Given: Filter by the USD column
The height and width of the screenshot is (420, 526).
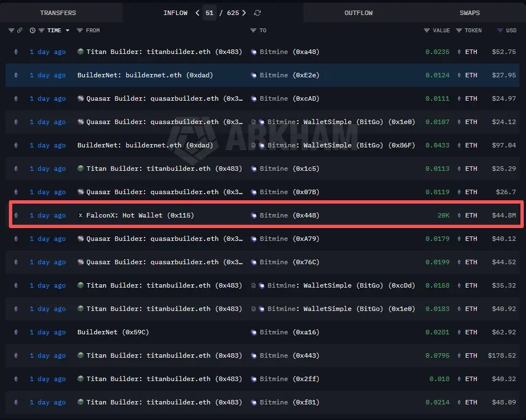Looking at the screenshot, I should [500, 31].
